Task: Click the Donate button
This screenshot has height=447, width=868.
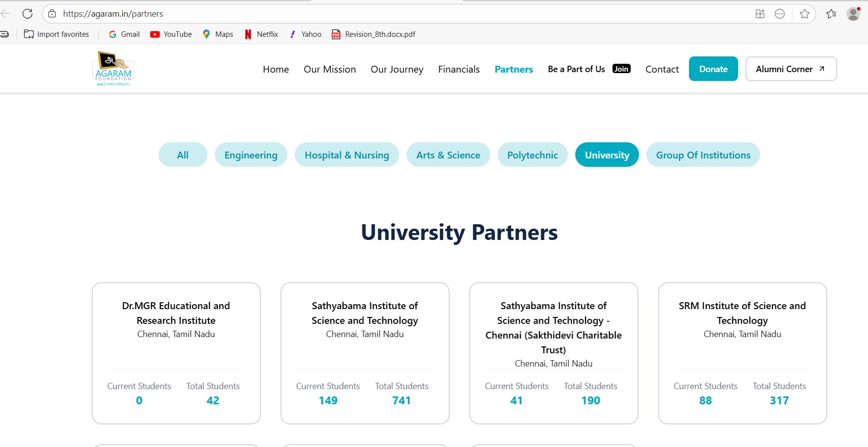Action: point(713,69)
